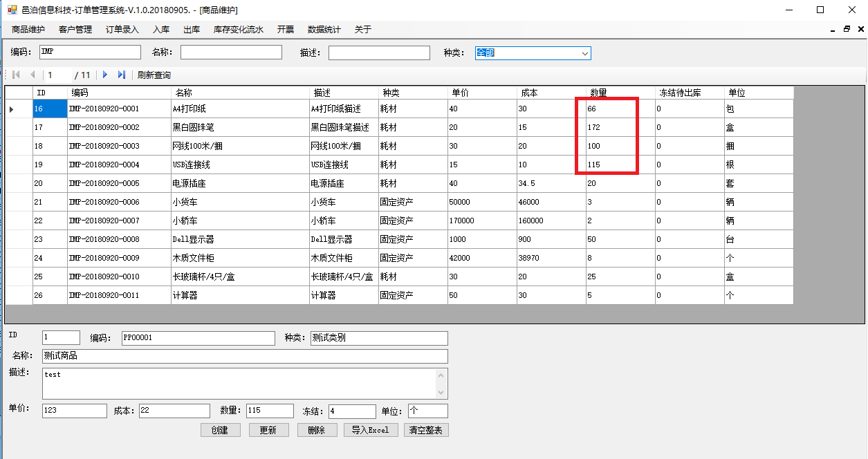Click 刷新查询 in the navigator bar
The width and height of the screenshot is (868, 459).
154,75
